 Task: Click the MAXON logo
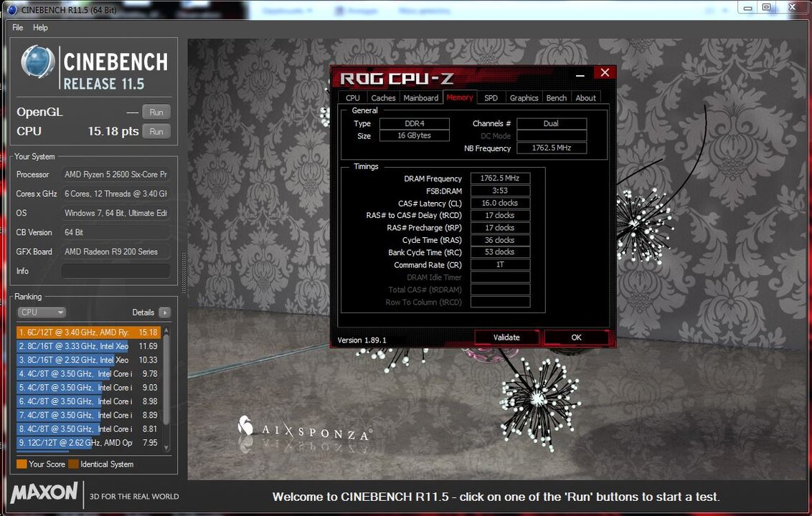point(44,492)
